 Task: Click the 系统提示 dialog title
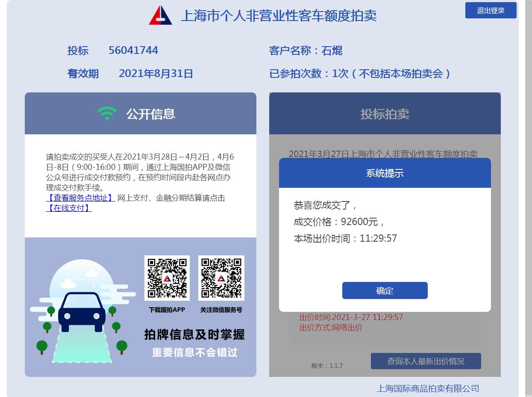click(385, 173)
